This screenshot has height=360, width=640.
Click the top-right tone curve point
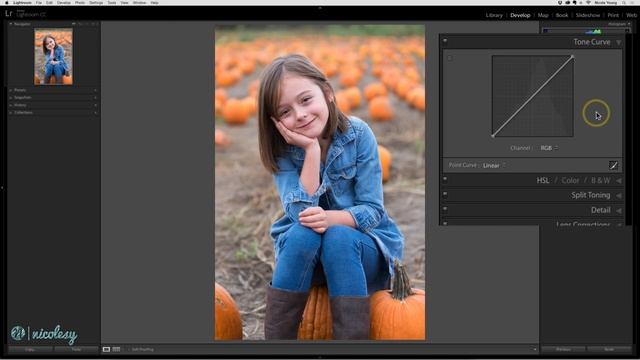(x=572, y=56)
